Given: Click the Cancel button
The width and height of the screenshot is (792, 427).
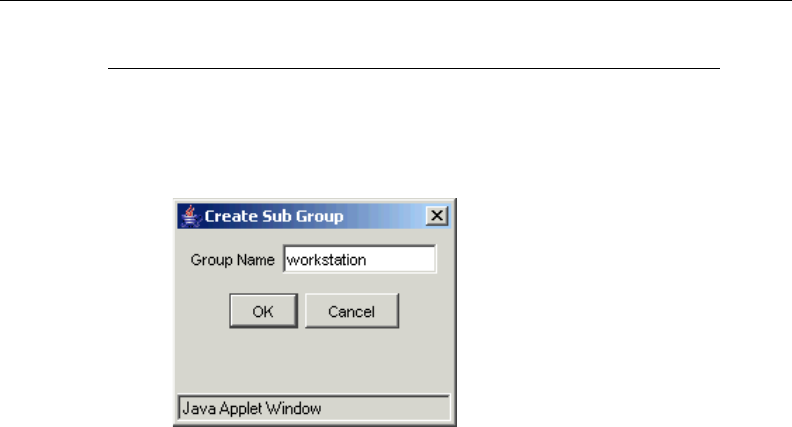Looking at the screenshot, I should click(x=352, y=311).
